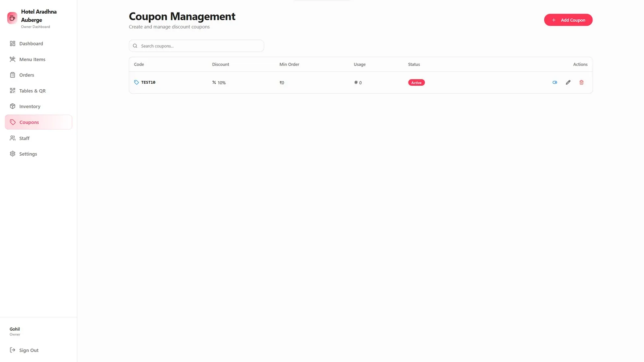Screen dimensions: 644x362
Task: Click the Usage column header
Action: [360, 64]
